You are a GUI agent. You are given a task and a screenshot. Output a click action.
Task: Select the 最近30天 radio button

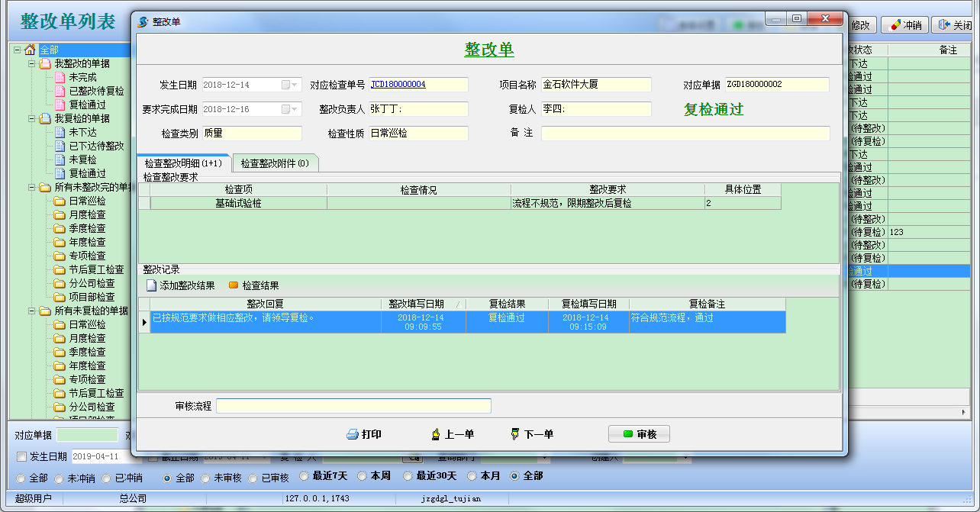[407, 476]
